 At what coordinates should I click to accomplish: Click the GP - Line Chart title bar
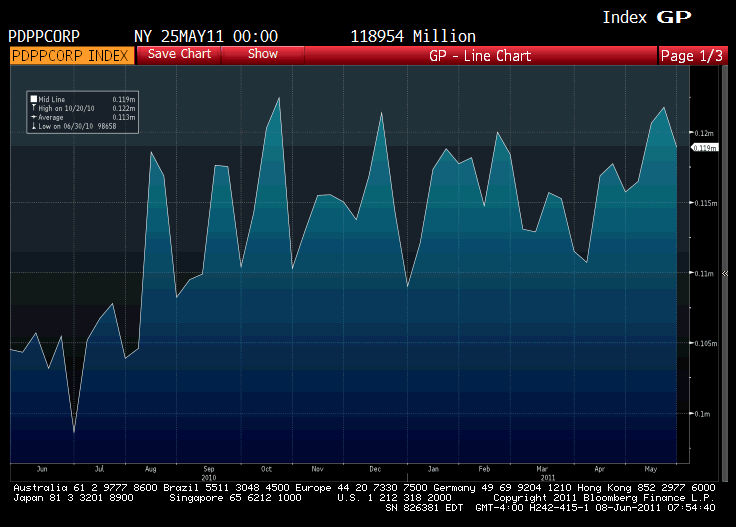[480, 56]
